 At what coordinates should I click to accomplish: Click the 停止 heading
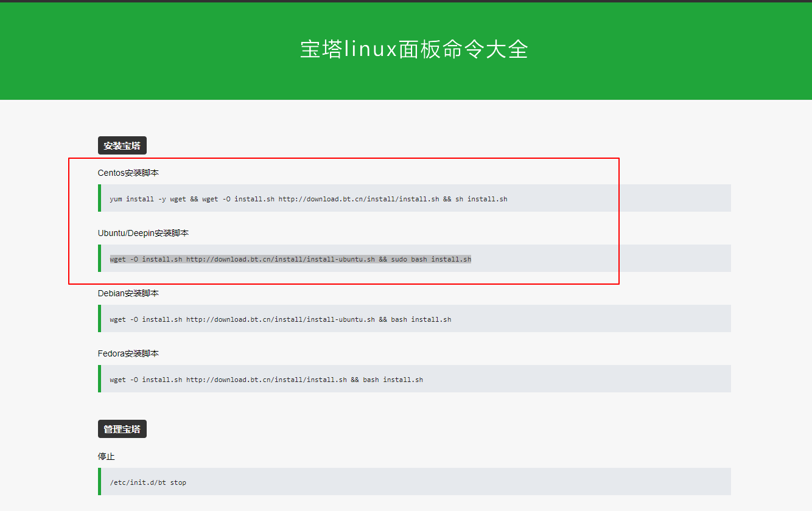(x=107, y=456)
